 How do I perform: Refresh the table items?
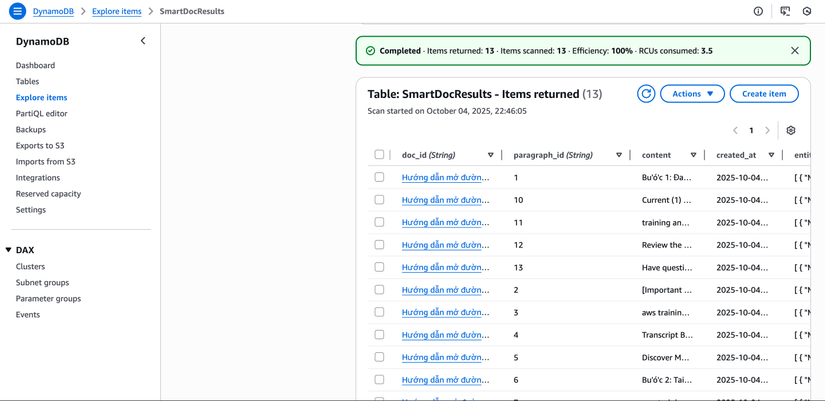point(646,94)
